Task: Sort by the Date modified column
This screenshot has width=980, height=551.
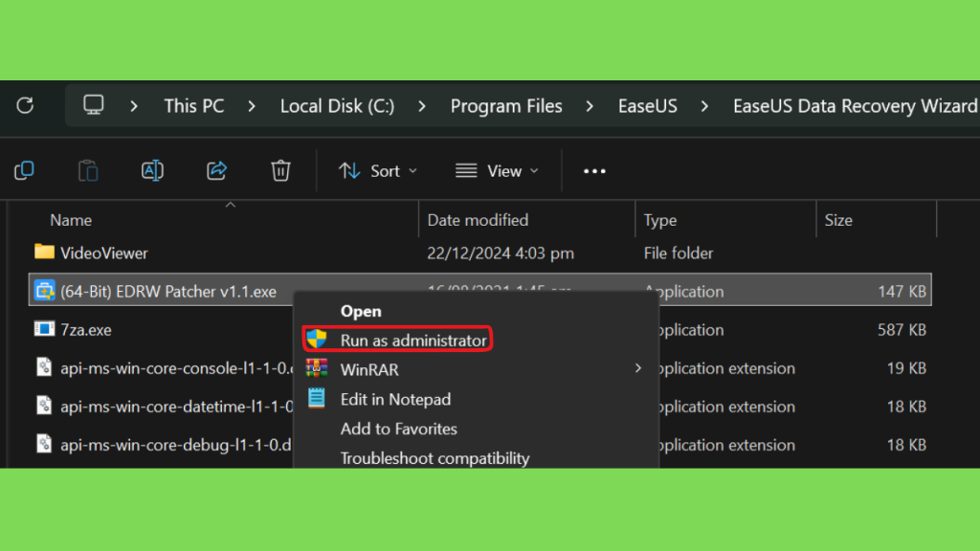Action: [478, 220]
